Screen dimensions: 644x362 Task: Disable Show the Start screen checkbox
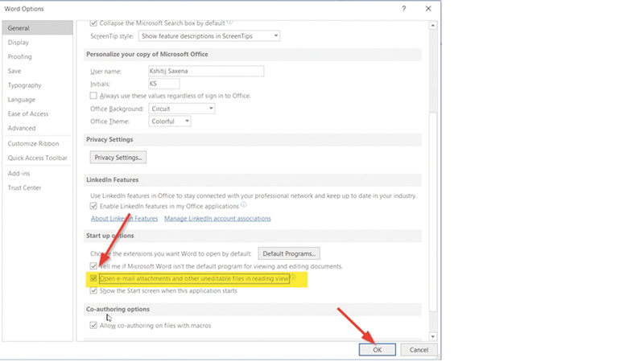[x=94, y=290]
